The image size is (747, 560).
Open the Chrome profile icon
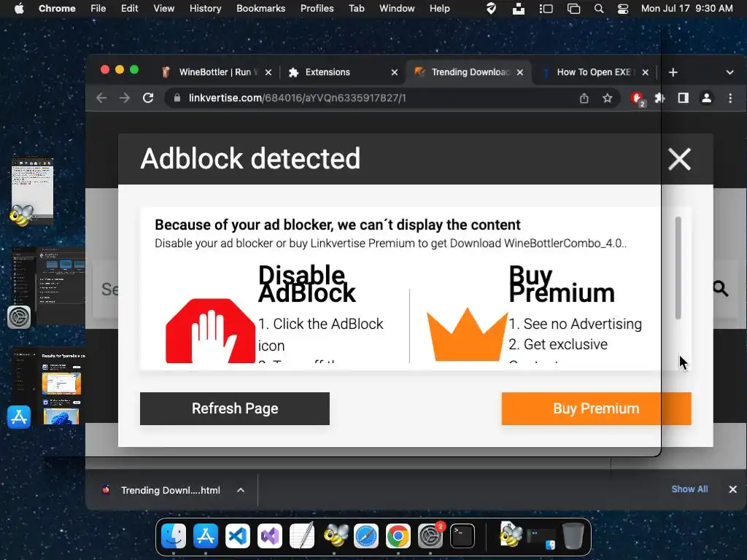coord(706,98)
